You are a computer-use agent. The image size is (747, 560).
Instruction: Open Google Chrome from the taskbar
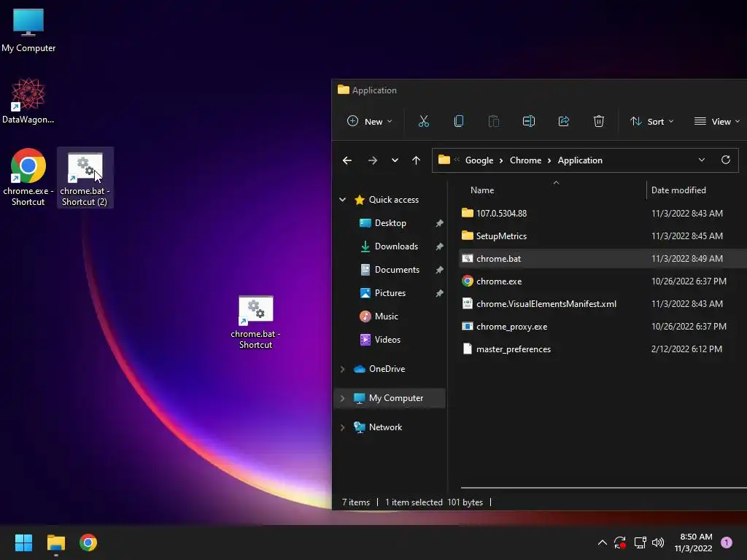(88, 542)
